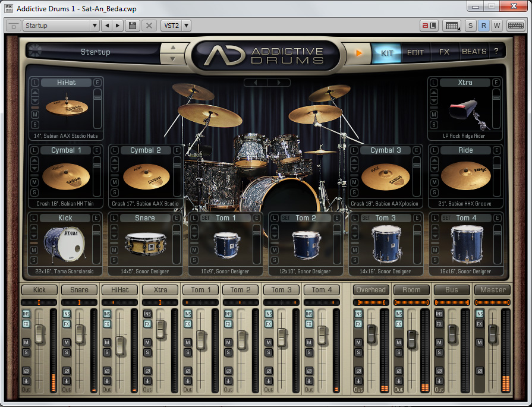Solo the Snare mixer channel
532x407 pixels.
click(67, 352)
